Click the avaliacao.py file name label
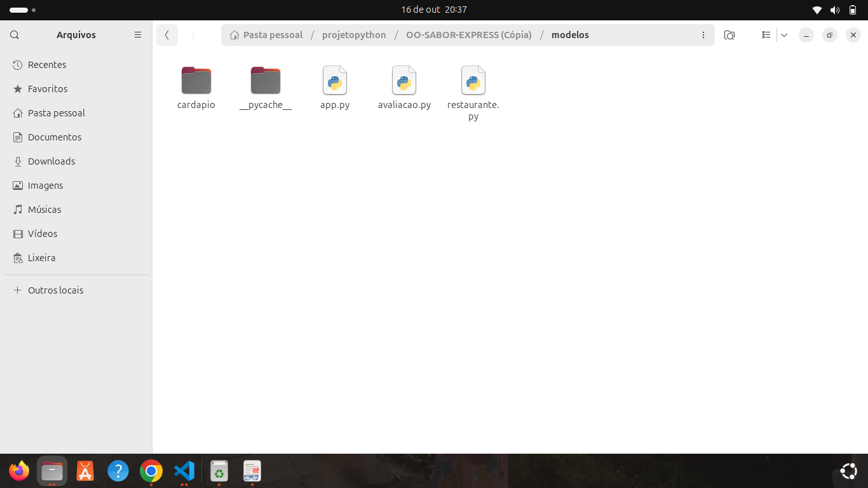This screenshot has height=488, width=868. pos(404,105)
